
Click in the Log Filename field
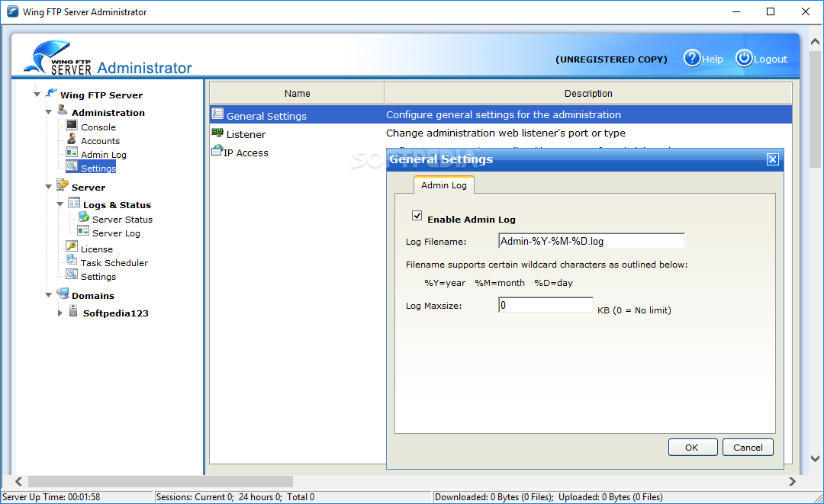591,241
